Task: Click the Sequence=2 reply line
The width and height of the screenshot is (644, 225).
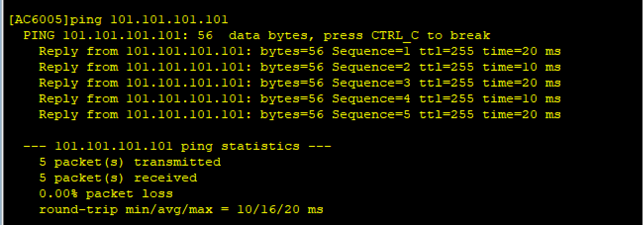Action: click(x=300, y=67)
